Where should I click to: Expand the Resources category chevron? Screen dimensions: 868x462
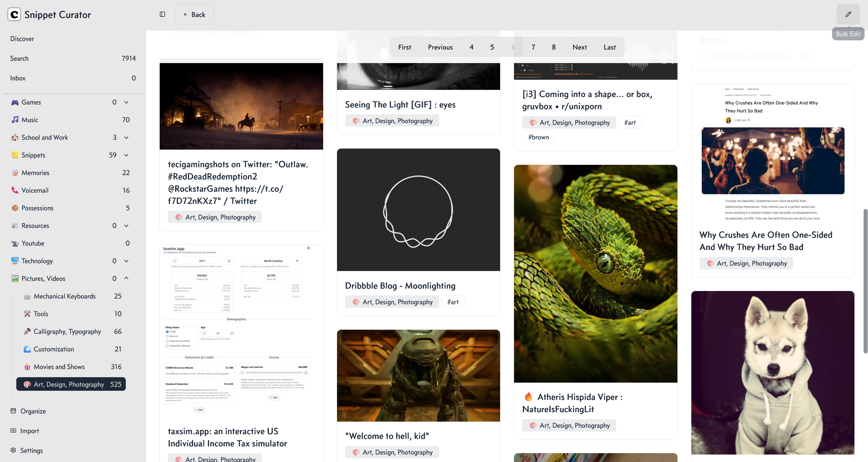126,226
